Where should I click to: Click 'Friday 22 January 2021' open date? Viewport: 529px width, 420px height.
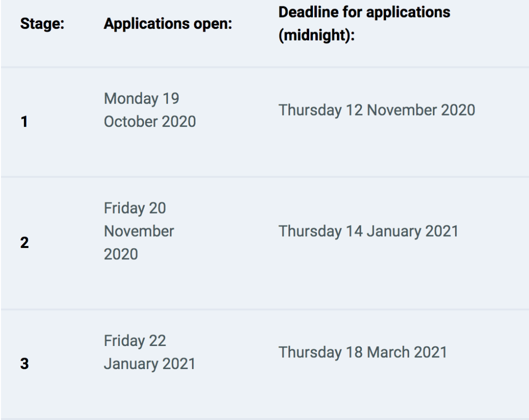(x=150, y=352)
